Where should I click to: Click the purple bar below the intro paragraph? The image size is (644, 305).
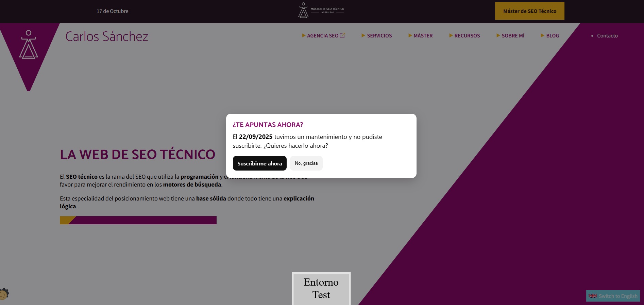pos(143,220)
